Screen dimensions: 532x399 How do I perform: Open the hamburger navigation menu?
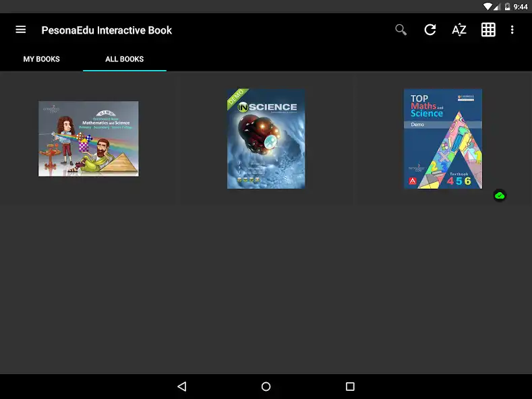21,30
